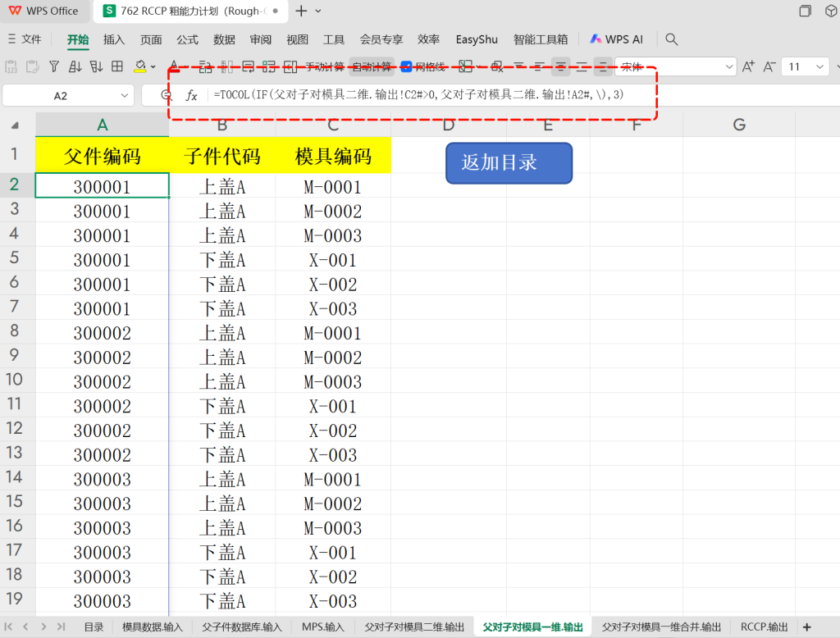Screen dimensions: 840x638
Task: Switch to the 视图 ribbon tab
Action: point(297,39)
